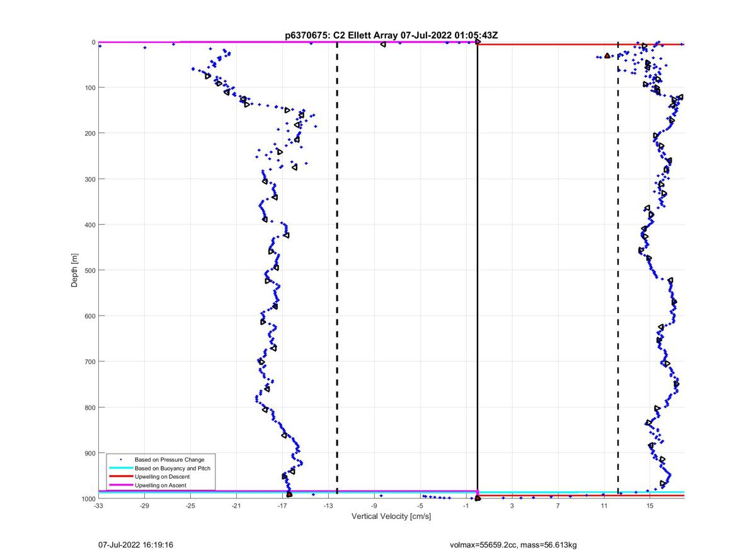Click x-axis tick label "-5"
Image resolution: width=756 pixels, height=560 pixels.
(x=420, y=505)
